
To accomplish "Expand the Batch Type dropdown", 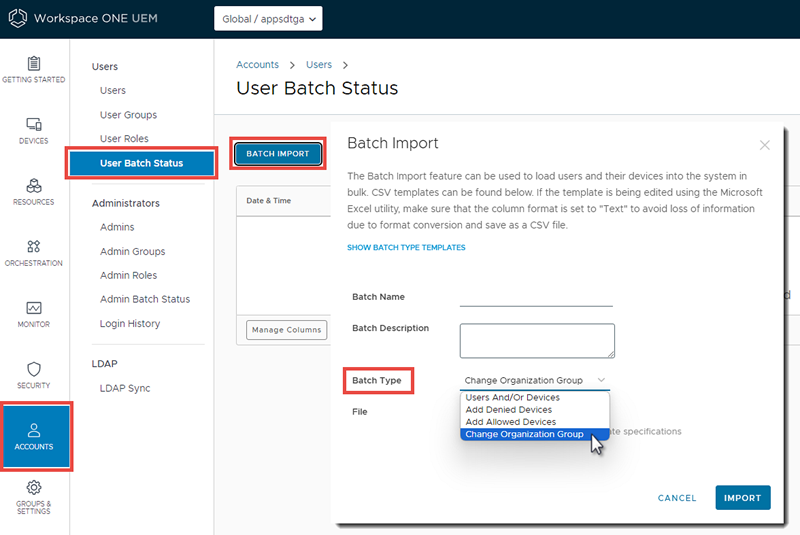I will [535, 380].
